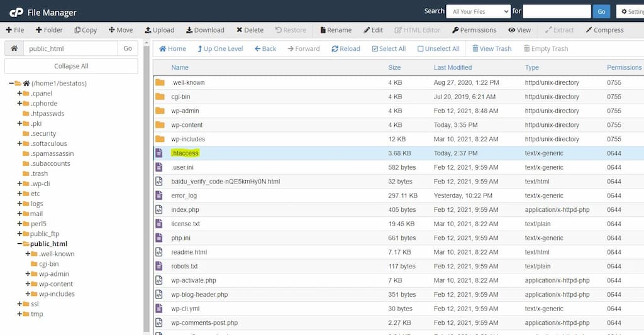Image resolution: width=644 pixels, height=335 pixels.
Task: Create a new Folder
Action: (x=49, y=30)
